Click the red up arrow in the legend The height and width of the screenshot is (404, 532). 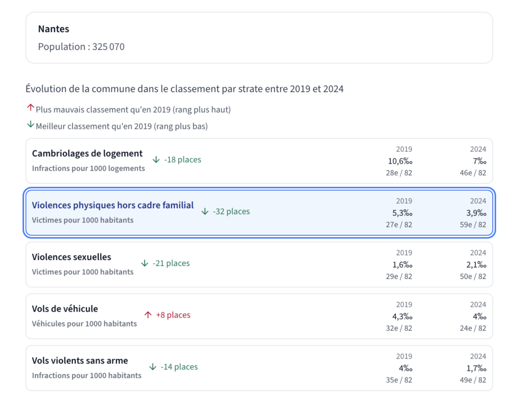30,109
